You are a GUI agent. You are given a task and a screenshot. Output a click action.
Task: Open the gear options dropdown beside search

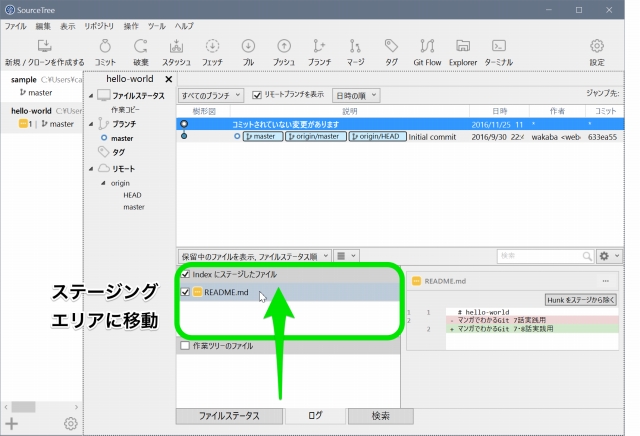609,256
